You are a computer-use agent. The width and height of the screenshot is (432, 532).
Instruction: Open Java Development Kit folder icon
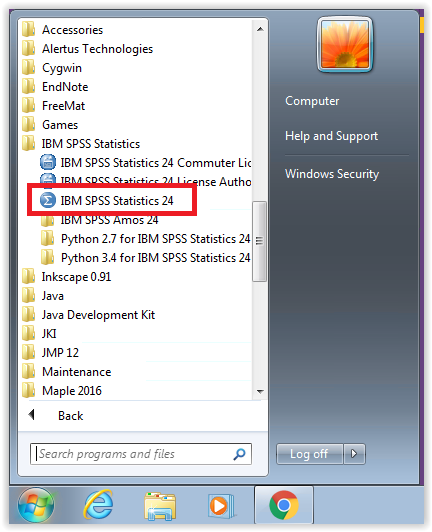[29, 314]
